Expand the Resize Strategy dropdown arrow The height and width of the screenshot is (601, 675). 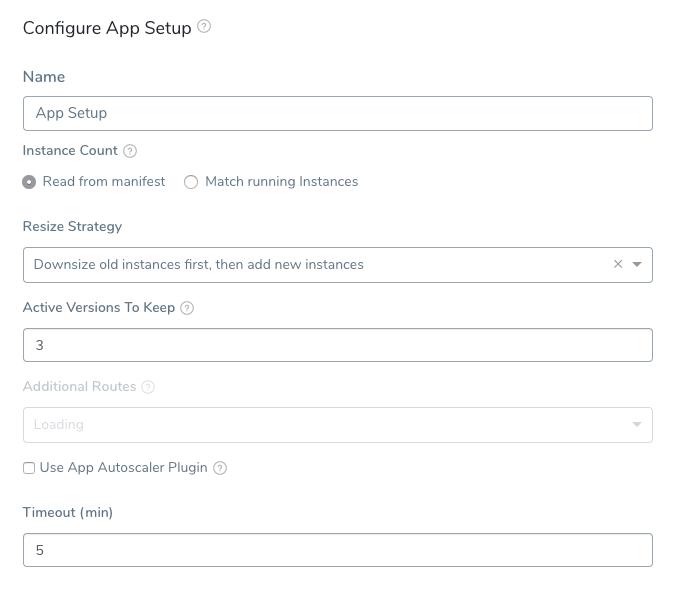637,264
